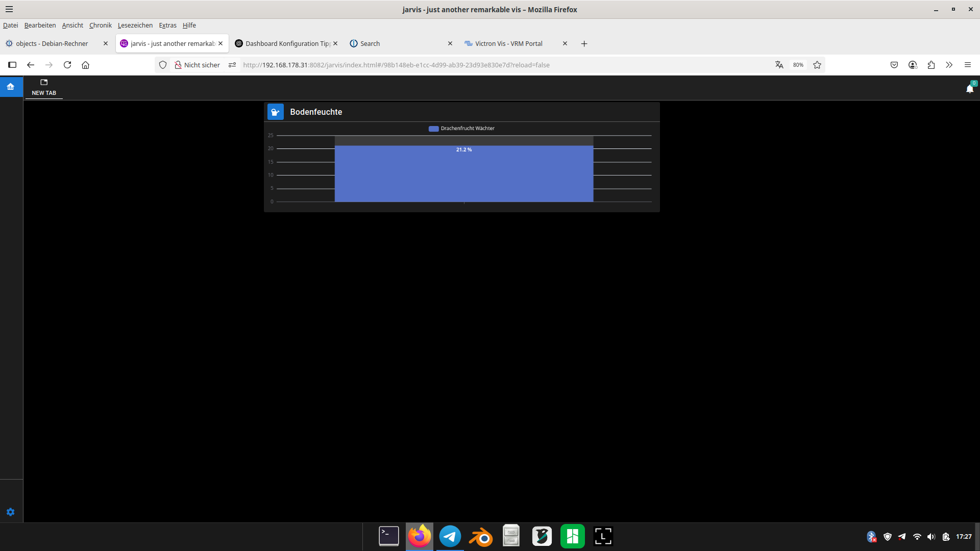The height and width of the screenshot is (551, 980).
Task: Switch to Victron Vis - VRM Portal tab
Action: (508, 43)
